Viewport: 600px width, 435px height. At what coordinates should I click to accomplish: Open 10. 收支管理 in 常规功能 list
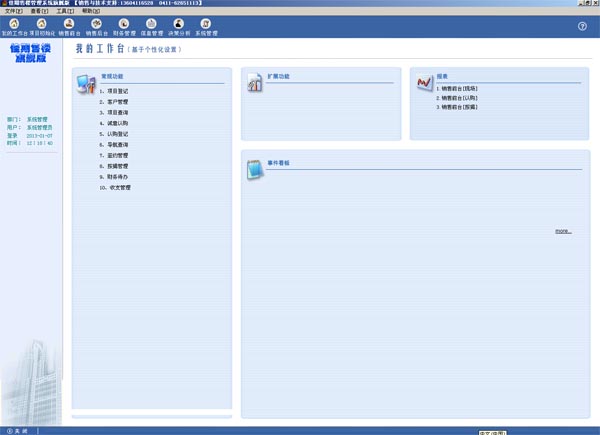click(x=115, y=187)
